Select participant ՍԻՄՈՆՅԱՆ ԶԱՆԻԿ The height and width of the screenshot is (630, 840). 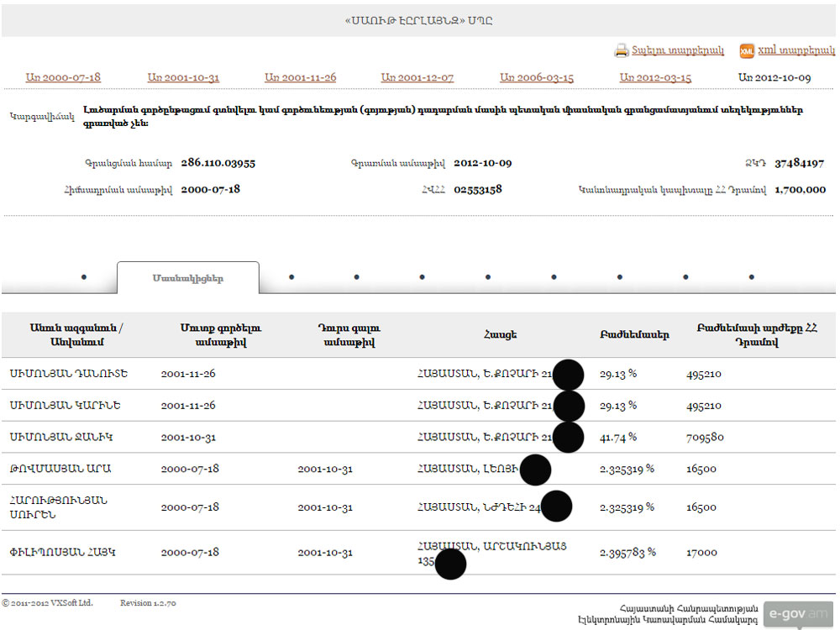(61, 437)
